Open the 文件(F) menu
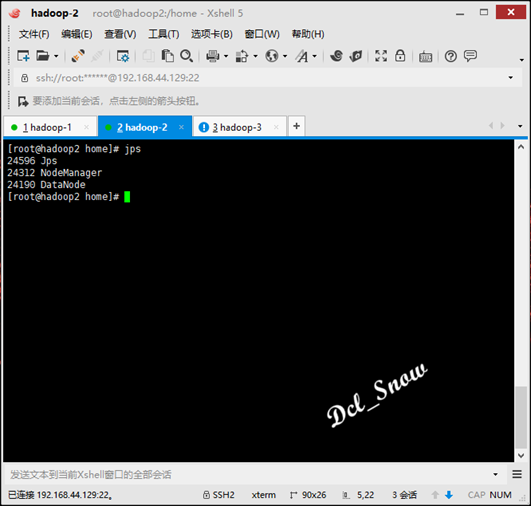Viewport: 531px width, 506px height. (34, 34)
